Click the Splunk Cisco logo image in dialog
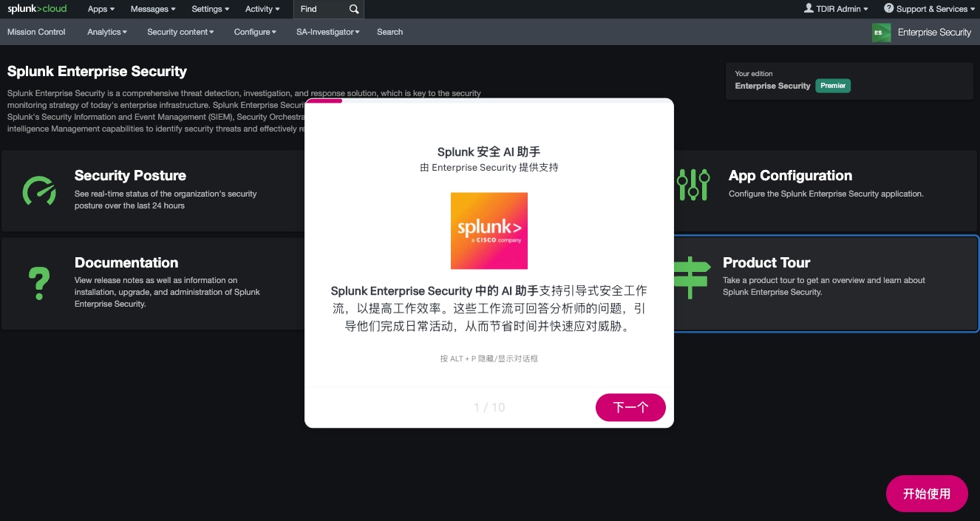The height and width of the screenshot is (521, 980). [489, 231]
